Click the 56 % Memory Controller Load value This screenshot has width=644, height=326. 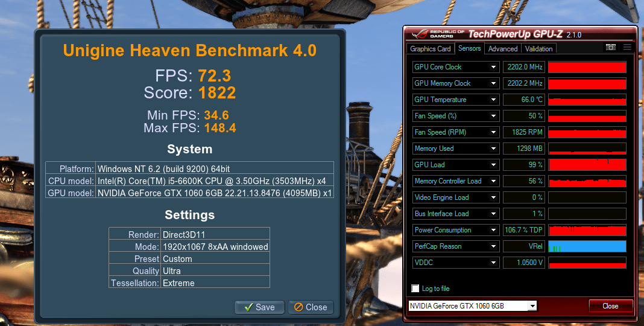524,181
